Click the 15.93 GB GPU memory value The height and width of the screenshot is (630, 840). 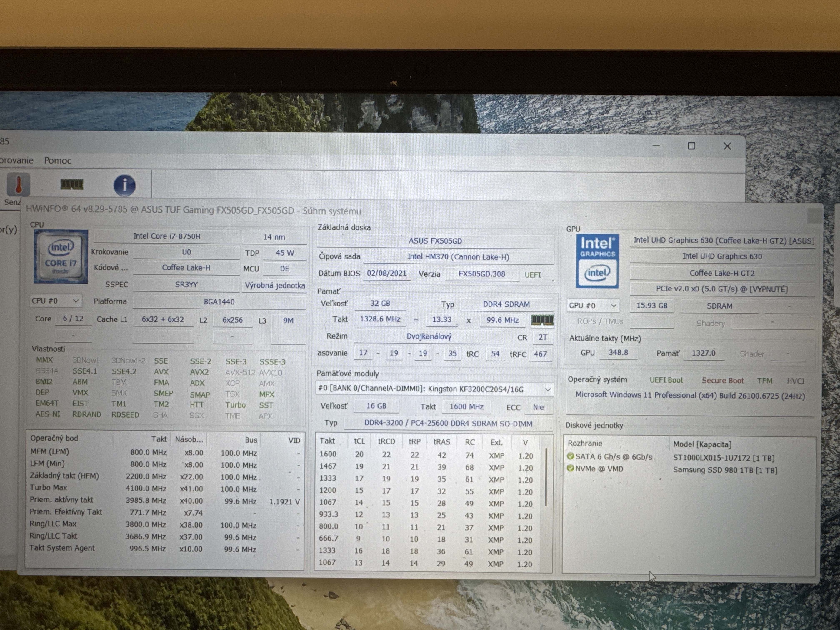652,306
